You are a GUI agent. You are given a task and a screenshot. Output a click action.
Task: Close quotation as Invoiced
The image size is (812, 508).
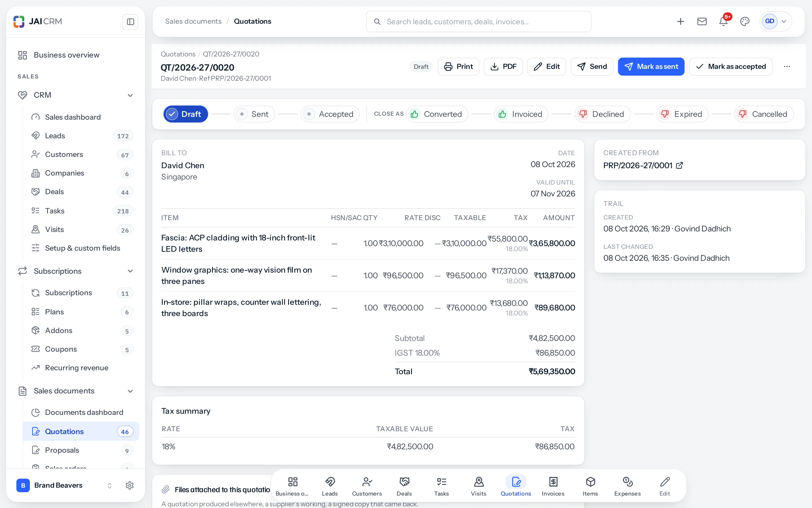[x=521, y=114]
